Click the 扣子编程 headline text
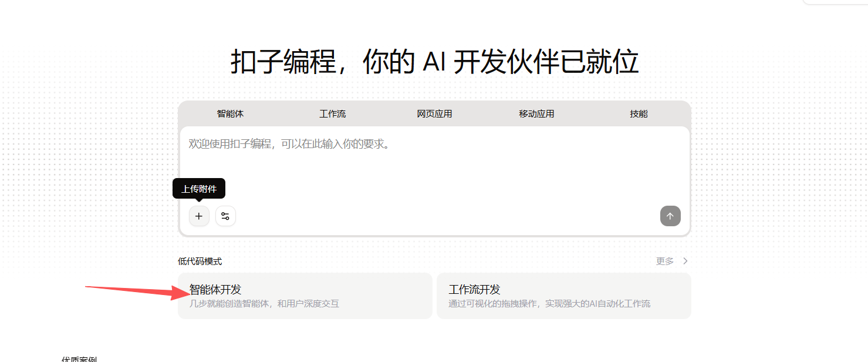The width and height of the screenshot is (868, 362). point(434,62)
